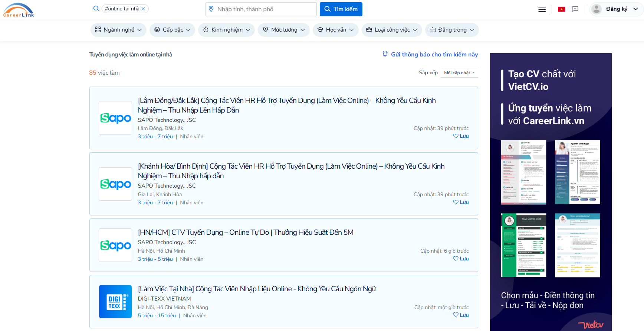Viewport: 644px width, 331px height.
Task: Click the DIGI-TEXX company logo
Action: (x=115, y=302)
